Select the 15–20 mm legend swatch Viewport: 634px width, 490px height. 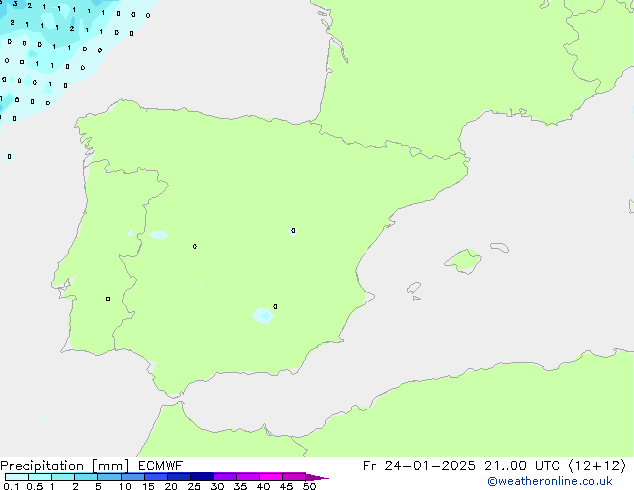(155, 477)
